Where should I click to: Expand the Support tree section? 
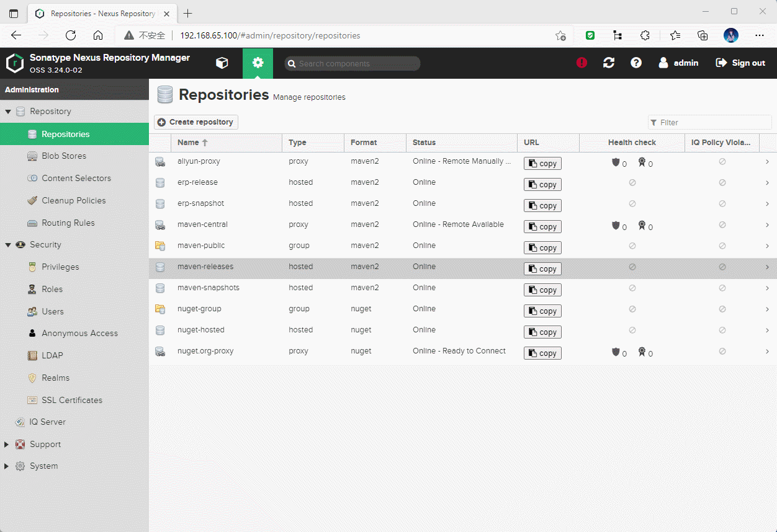[7, 445]
